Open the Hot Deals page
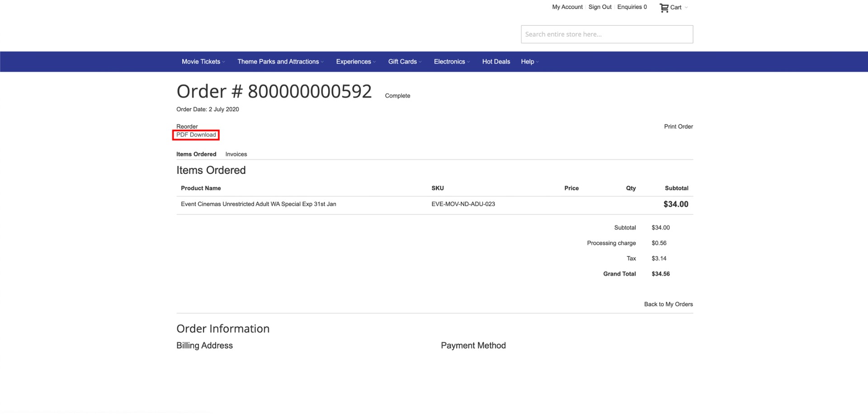The width and height of the screenshot is (868, 414). coord(496,62)
